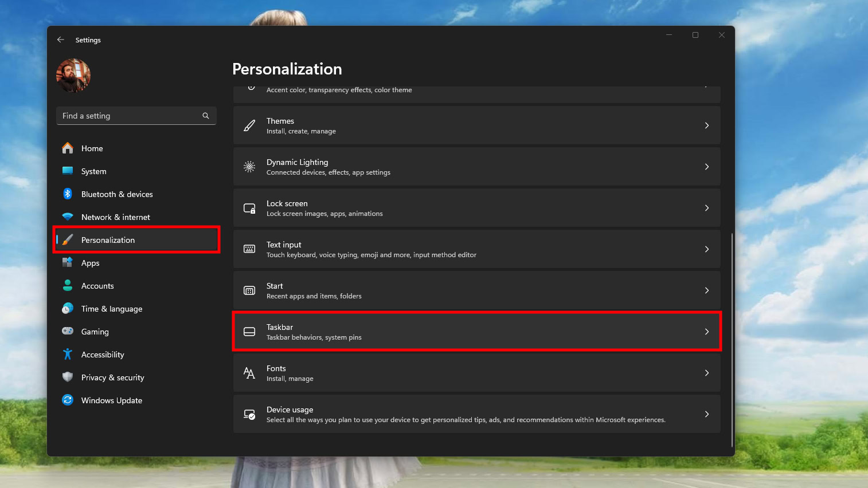The width and height of the screenshot is (868, 488).
Task: Open Home via its house icon
Action: coord(68,148)
